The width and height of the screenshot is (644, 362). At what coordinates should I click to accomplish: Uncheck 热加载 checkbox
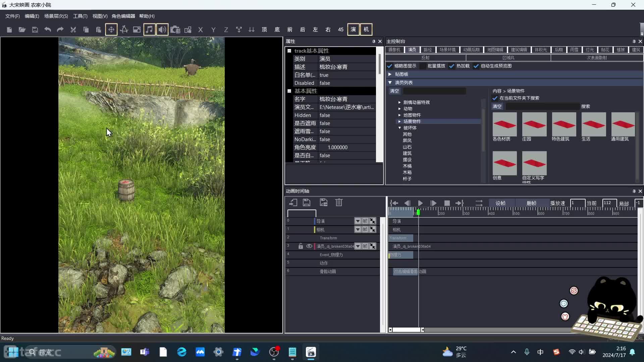click(x=452, y=66)
